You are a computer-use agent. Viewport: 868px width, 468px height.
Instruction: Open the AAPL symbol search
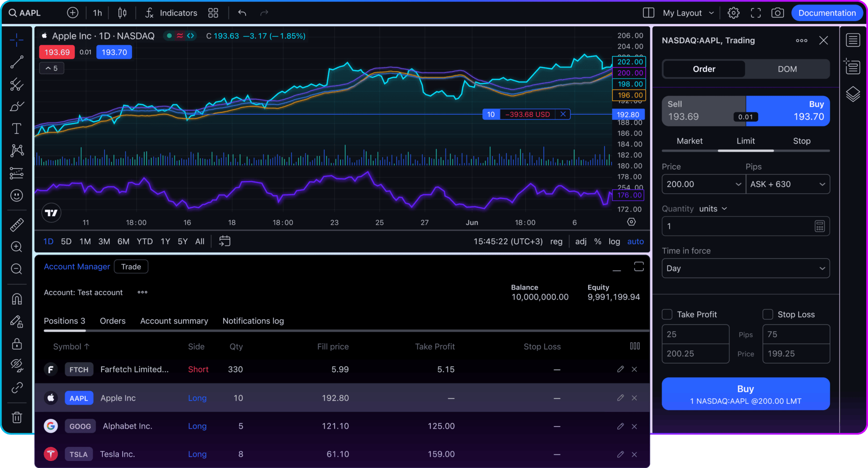click(x=25, y=13)
